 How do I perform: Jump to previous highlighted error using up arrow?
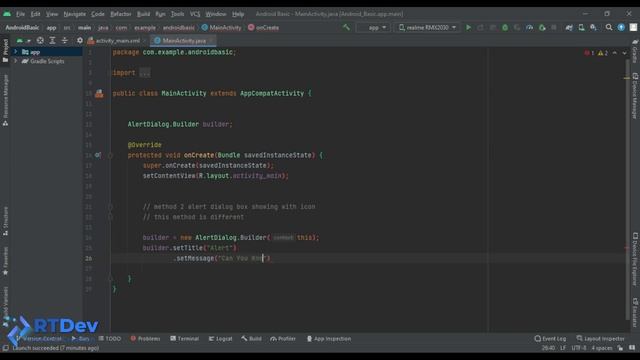point(615,53)
